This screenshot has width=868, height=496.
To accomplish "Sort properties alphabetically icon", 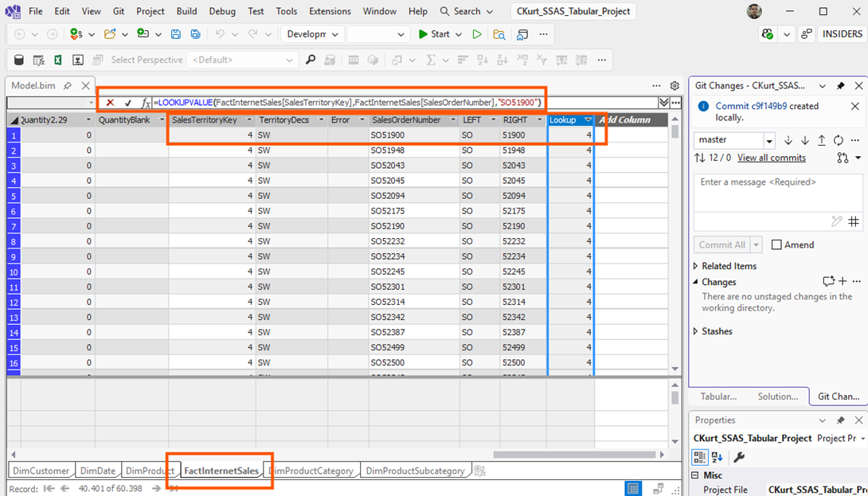I will (717, 457).
